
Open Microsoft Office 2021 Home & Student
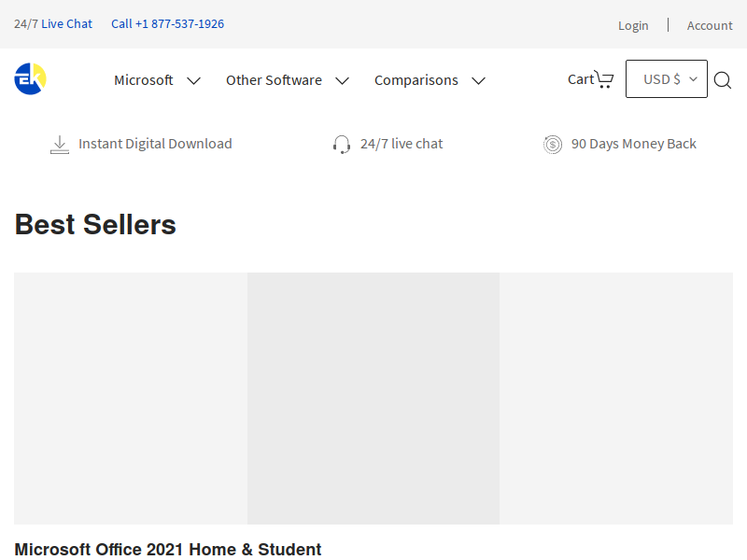(168, 549)
